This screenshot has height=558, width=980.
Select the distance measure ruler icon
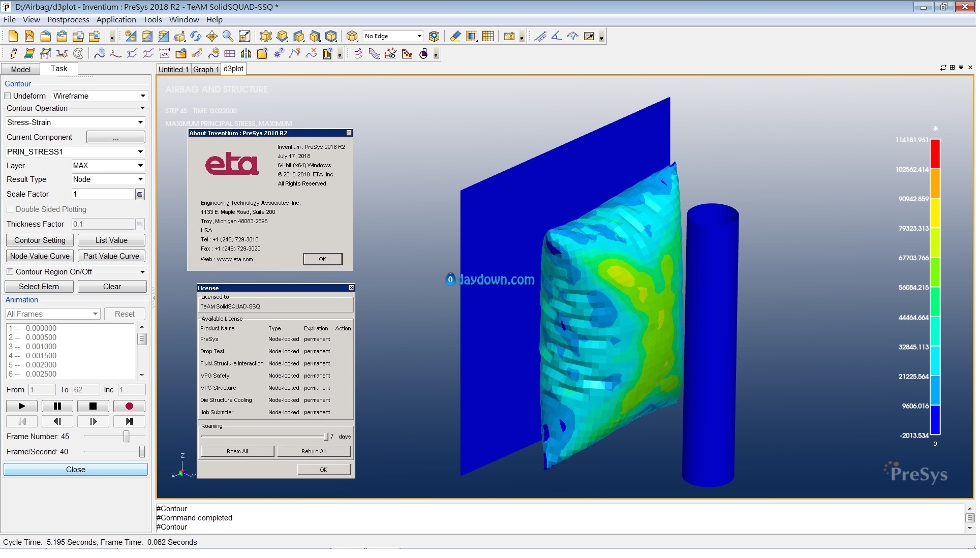[x=540, y=36]
